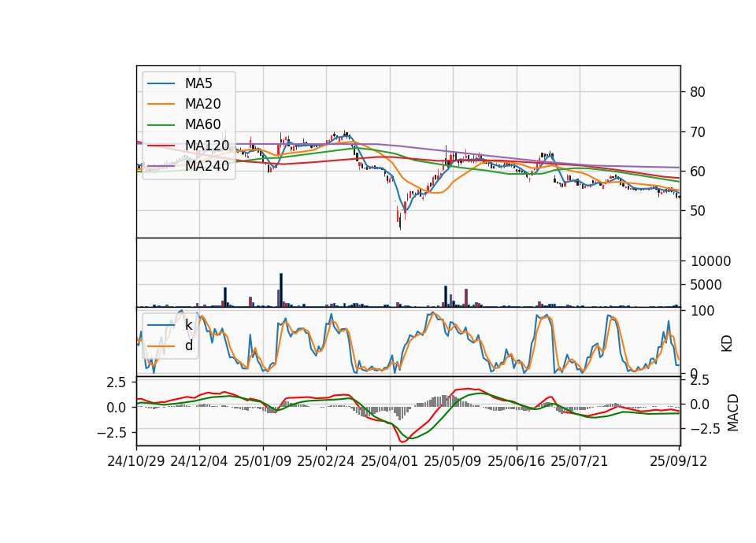The width and height of the screenshot is (756, 543).
Task: Click the MA60 legend label
Action: [202, 124]
